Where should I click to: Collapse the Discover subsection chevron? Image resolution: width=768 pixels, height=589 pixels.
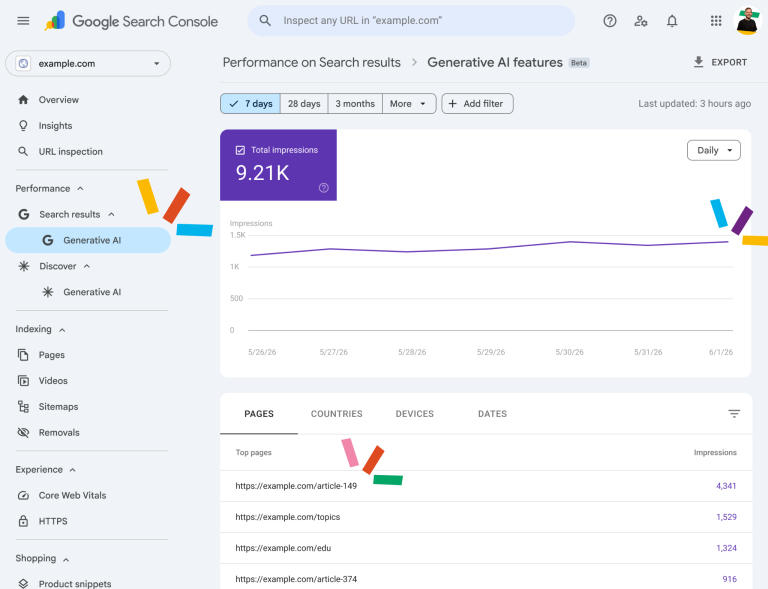pos(87,266)
